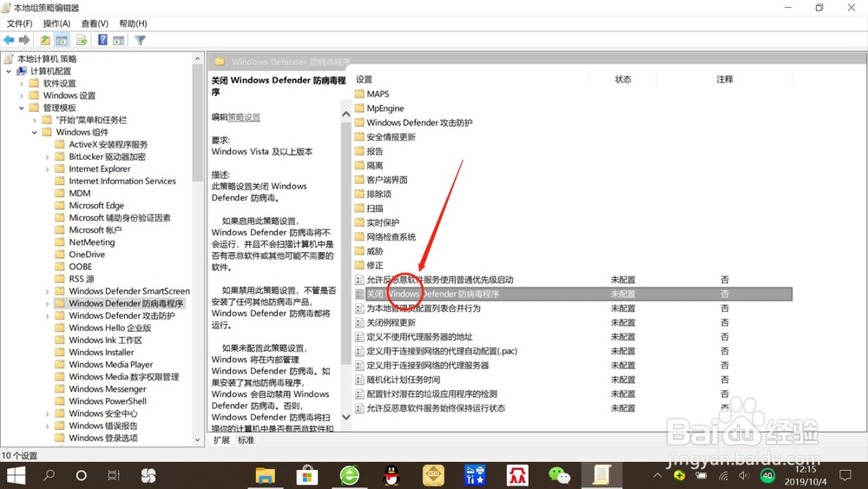Select the 随机化计划任务时间 policy
The image size is (868, 489).
[403, 380]
